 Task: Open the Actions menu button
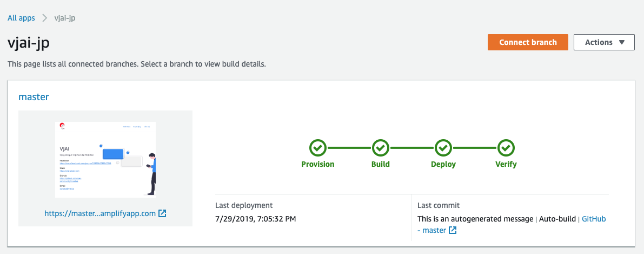click(604, 42)
